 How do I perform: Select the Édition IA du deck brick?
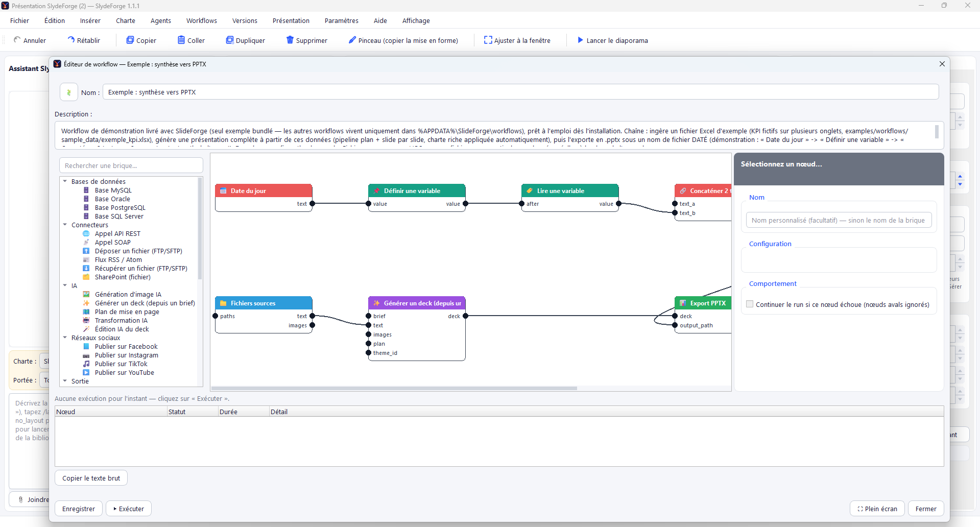[x=122, y=329]
